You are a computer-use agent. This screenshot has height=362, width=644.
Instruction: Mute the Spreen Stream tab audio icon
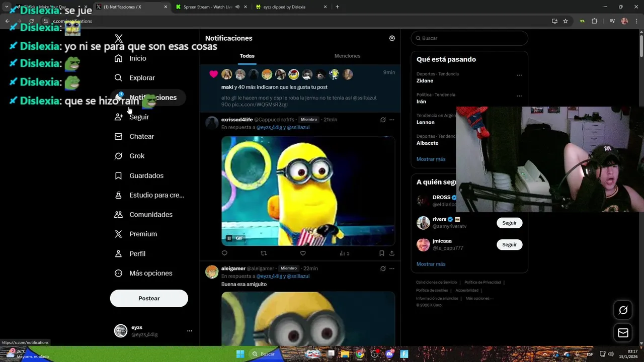237,7
